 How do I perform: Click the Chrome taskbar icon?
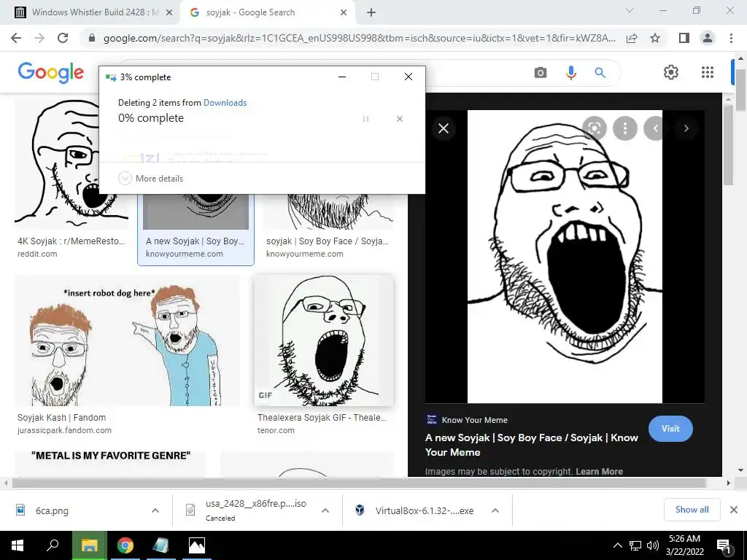[125, 545]
